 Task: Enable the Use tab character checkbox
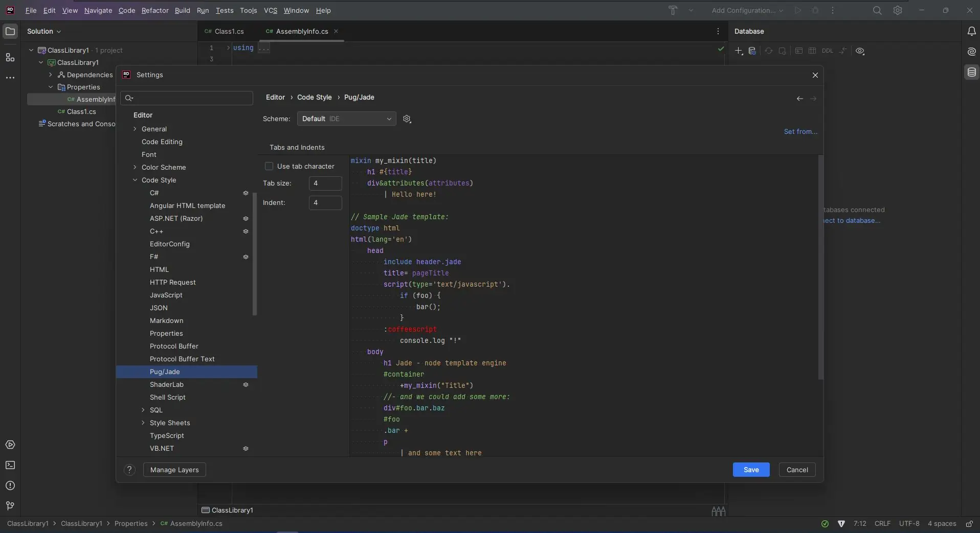tap(269, 167)
